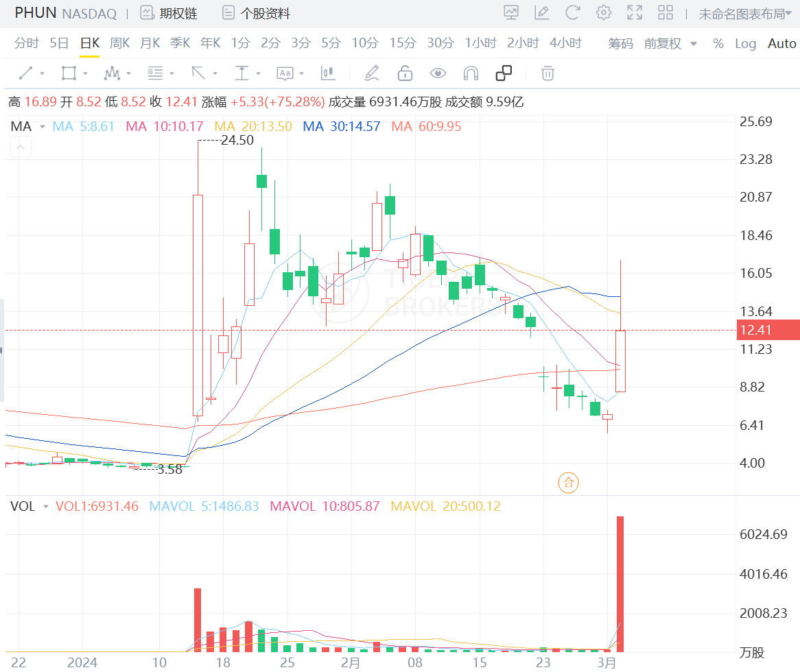Image resolution: width=800 pixels, height=672 pixels.
Task: Switch to the 年K yearly tab
Action: [210, 43]
